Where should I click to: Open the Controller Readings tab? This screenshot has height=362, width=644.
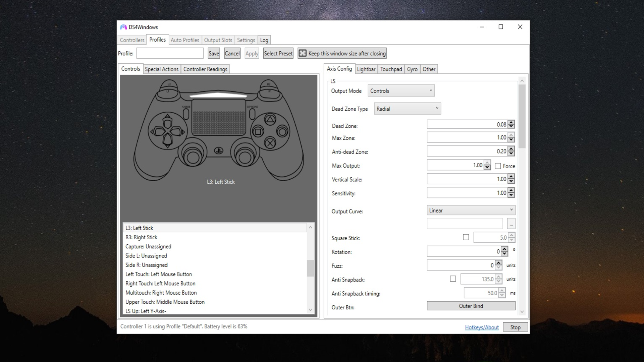point(205,69)
